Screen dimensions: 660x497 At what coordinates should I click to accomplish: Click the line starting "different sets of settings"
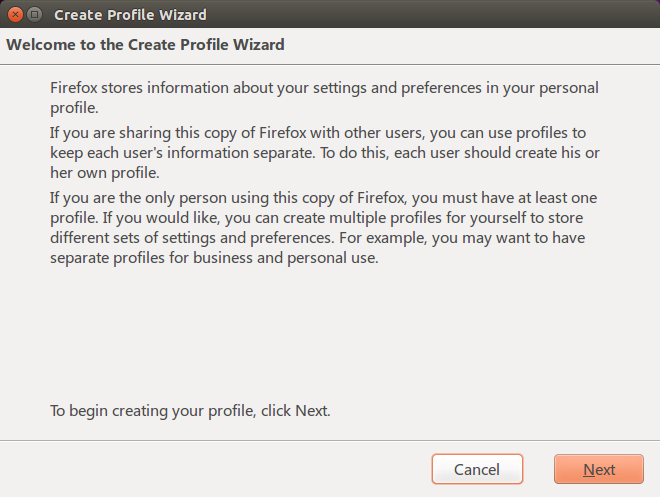click(x=317, y=238)
